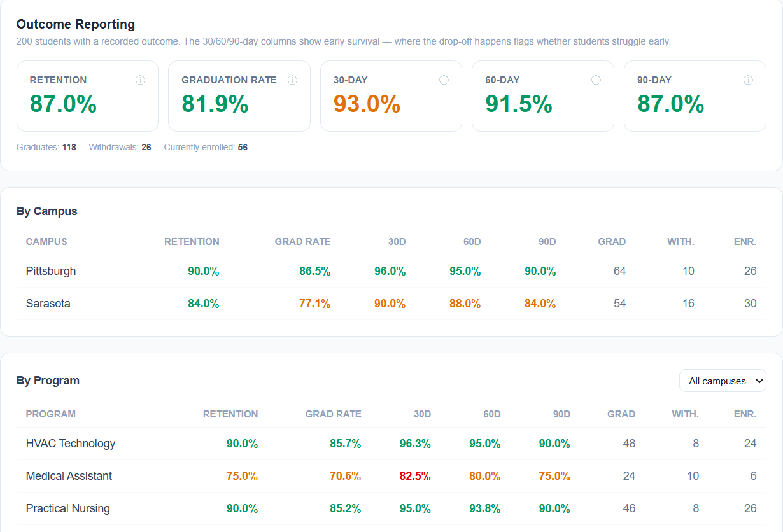
Task: Click the HVAC Technology program row
Action: pyautogui.click(x=391, y=444)
